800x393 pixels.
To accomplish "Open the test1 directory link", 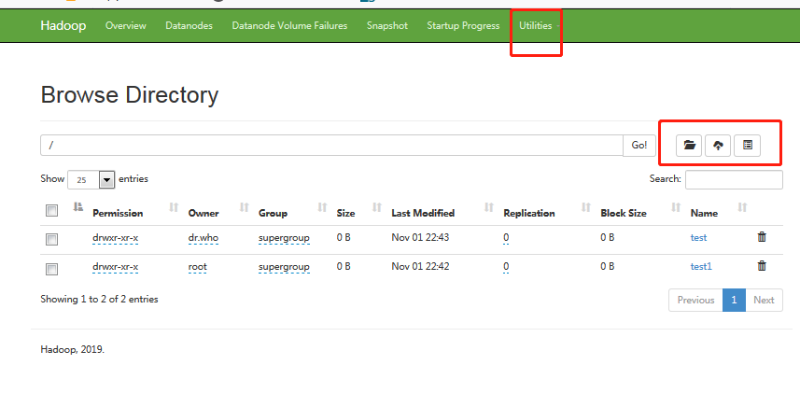I will point(701,266).
